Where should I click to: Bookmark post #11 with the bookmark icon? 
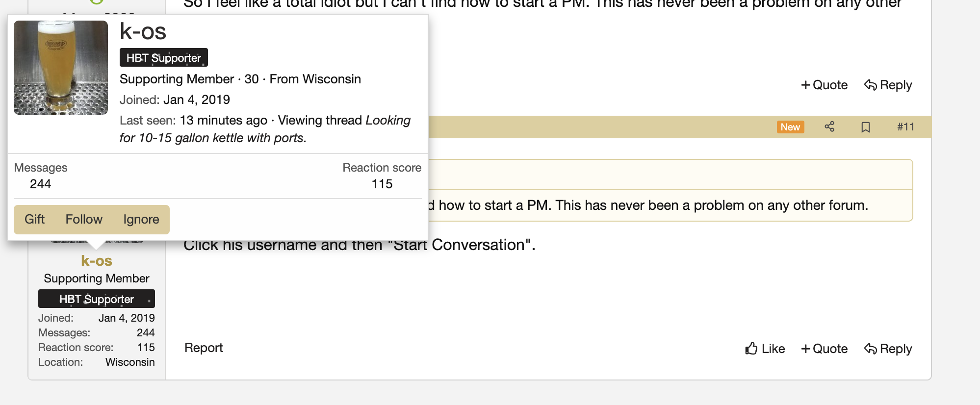pyautogui.click(x=866, y=127)
